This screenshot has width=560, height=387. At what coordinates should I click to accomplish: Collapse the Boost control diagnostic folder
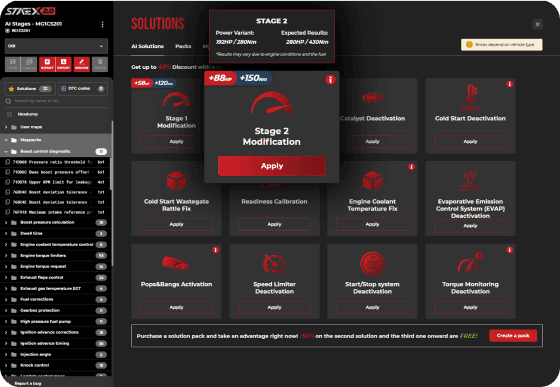click(6, 151)
